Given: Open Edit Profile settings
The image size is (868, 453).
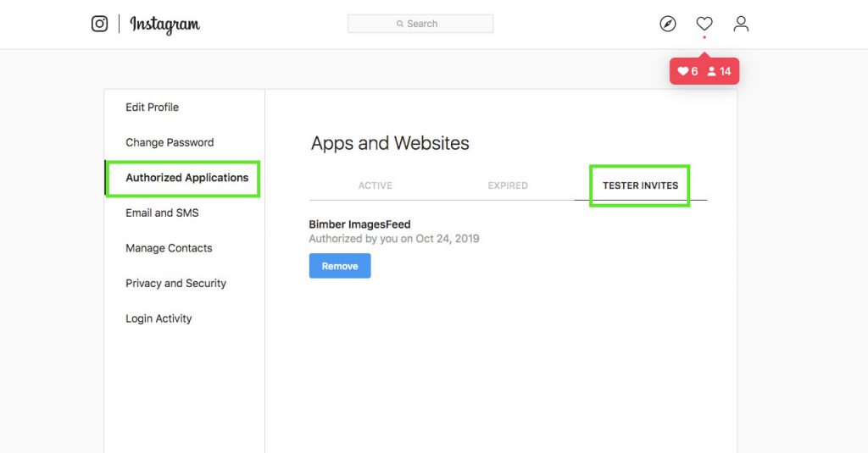Looking at the screenshot, I should coord(153,108).
